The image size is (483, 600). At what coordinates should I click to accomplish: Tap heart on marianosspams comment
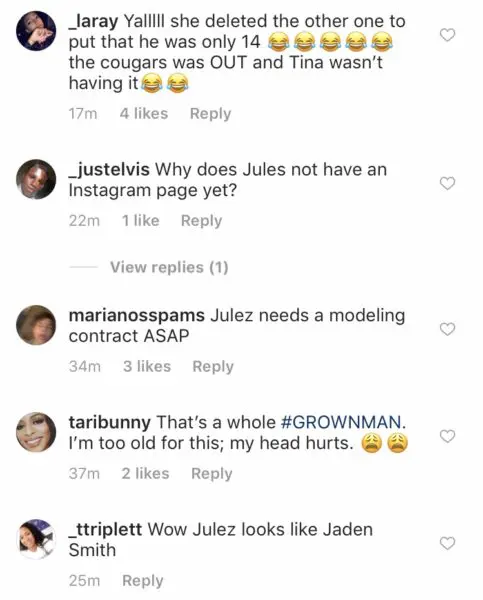point(447,329)
